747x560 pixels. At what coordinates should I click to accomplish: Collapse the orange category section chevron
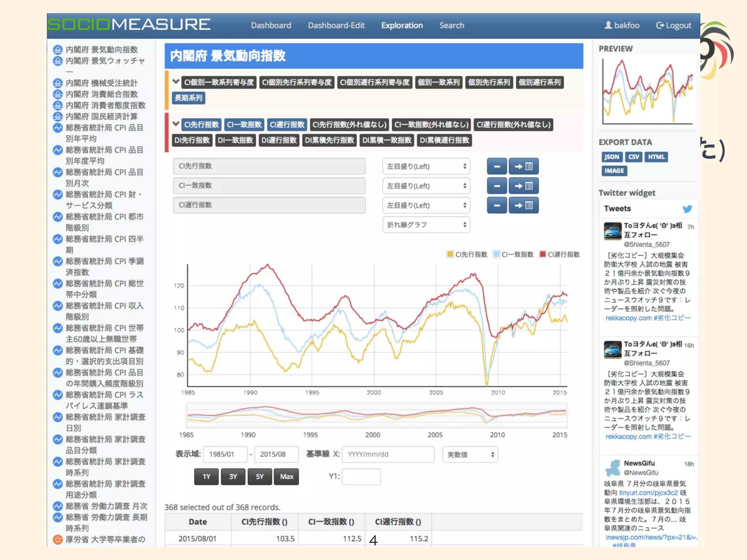[176, 82]
